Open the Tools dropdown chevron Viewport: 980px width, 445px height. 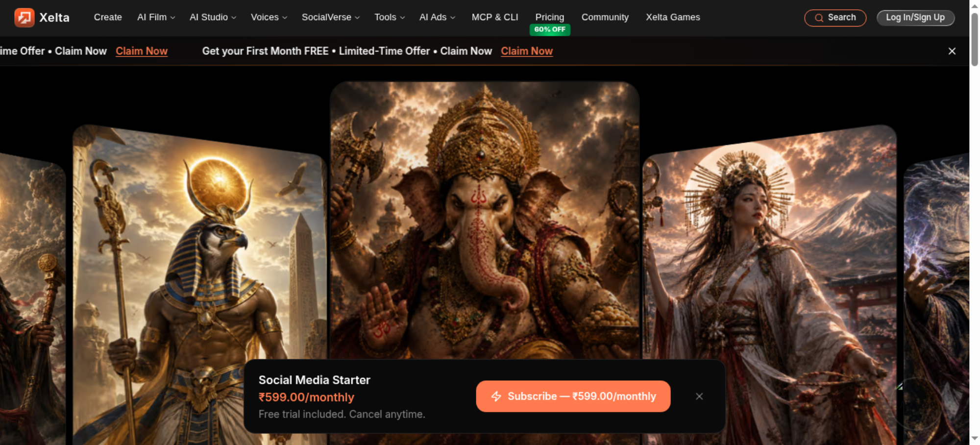tap(402, 18)
